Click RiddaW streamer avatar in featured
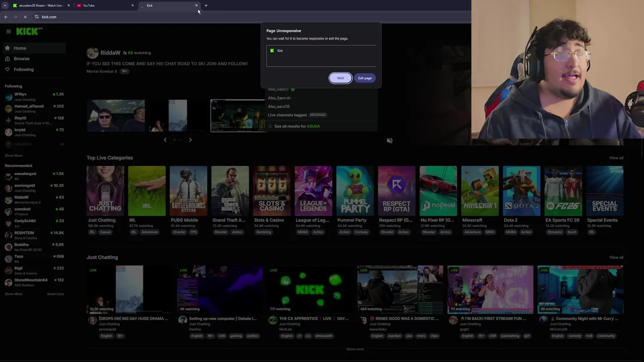The image size is (644, 362). 92,53
